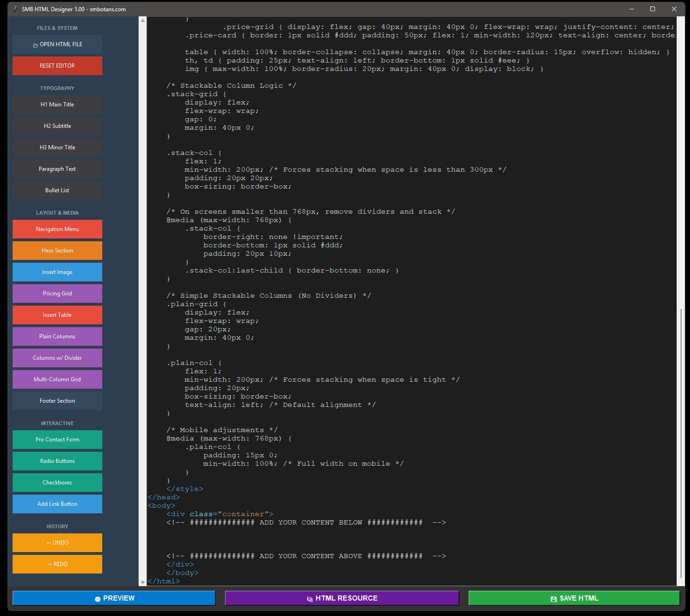The image size is (690, 616).
Task: Maximize the SMB HTML Designer window
Action: tap(653, 9)
